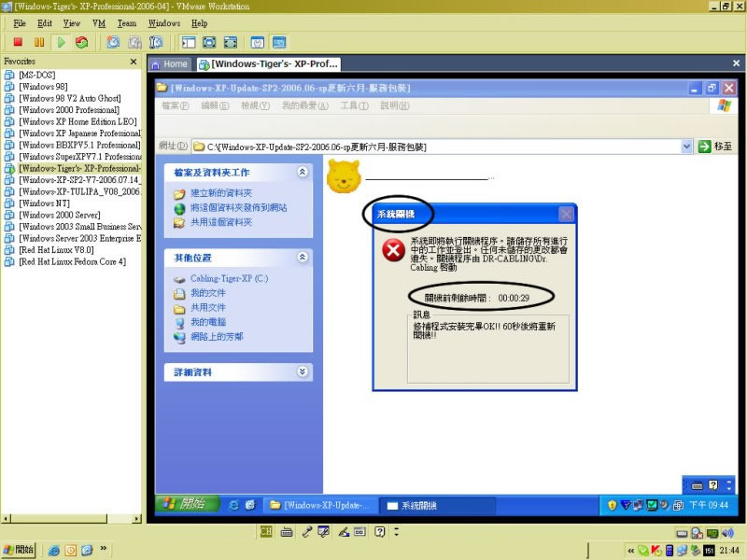Open 我的電腦 link
Viewport: 747px width, 560px height.
tap(208, 322)
